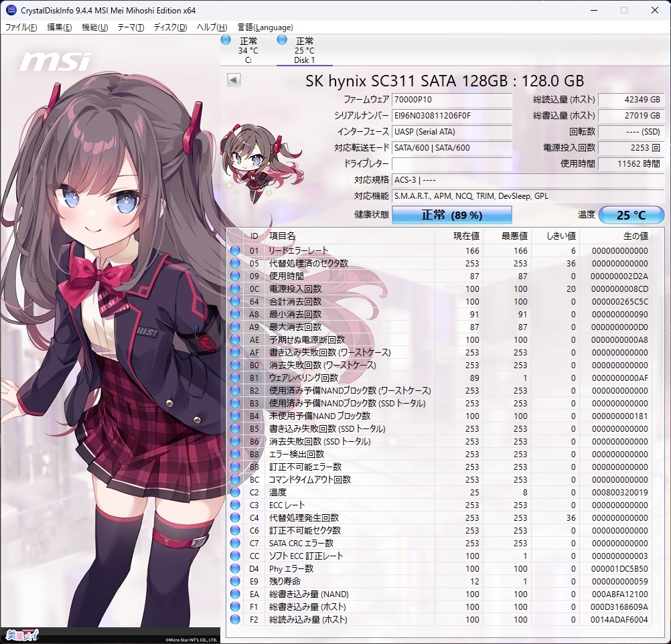Click the CrystalDiskInfo title bar app icon
The height and width of the screenshot is (644, 671).
[11, 10]
